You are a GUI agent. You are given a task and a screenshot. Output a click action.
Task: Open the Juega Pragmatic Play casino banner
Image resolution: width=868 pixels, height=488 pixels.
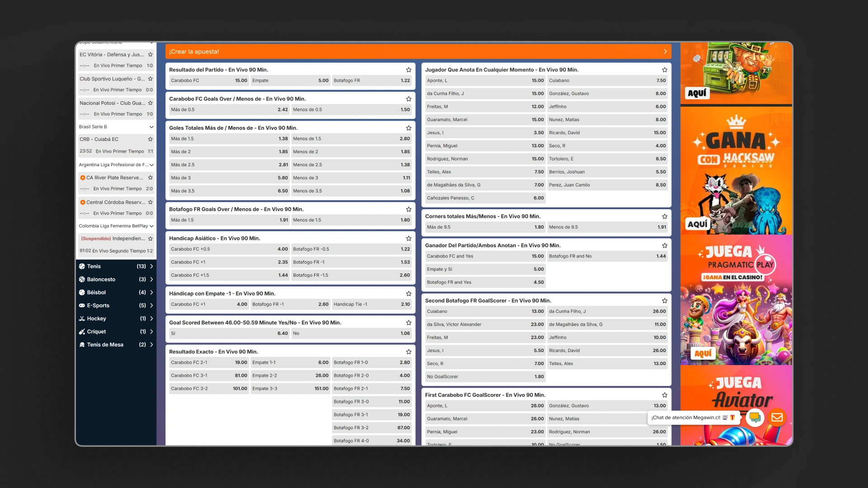point(736,300)
